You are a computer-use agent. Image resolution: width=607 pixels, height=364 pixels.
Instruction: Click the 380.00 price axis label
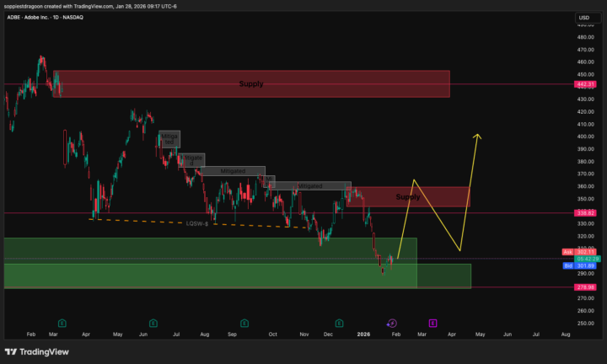(585, 161)
